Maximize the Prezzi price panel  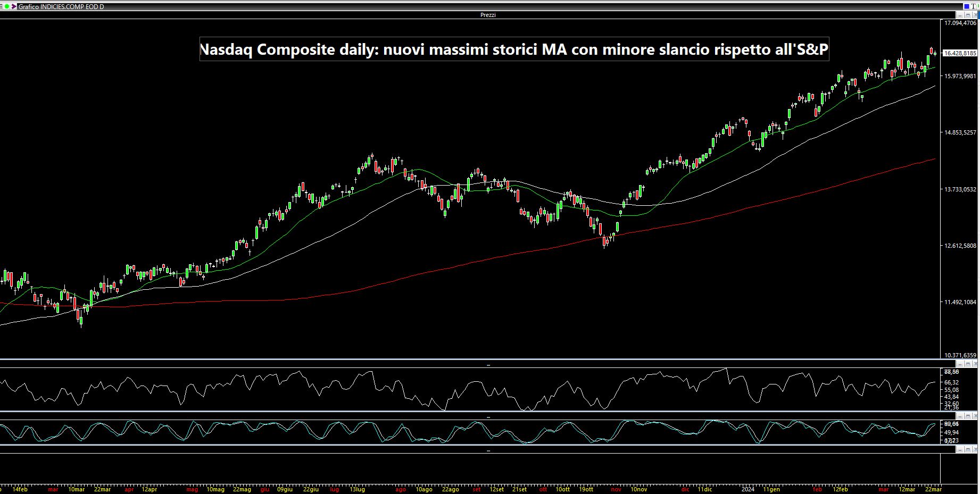[x=968, y=15]
